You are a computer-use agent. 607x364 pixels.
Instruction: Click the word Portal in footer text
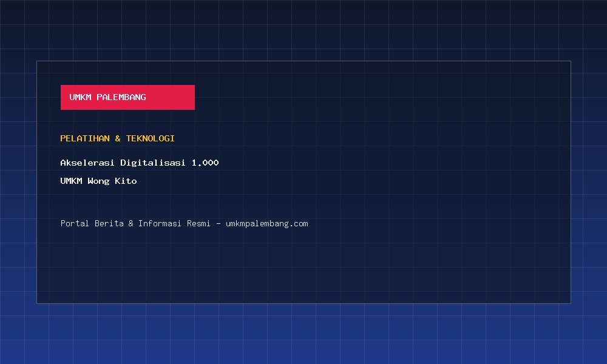point(75,224)
